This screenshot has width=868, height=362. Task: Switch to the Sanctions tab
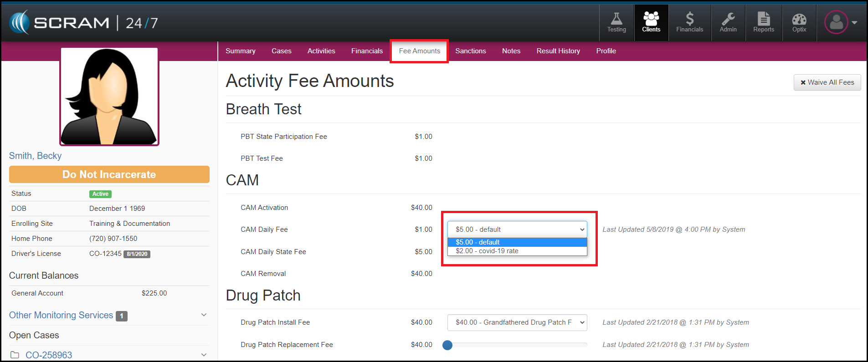[470, 51]
